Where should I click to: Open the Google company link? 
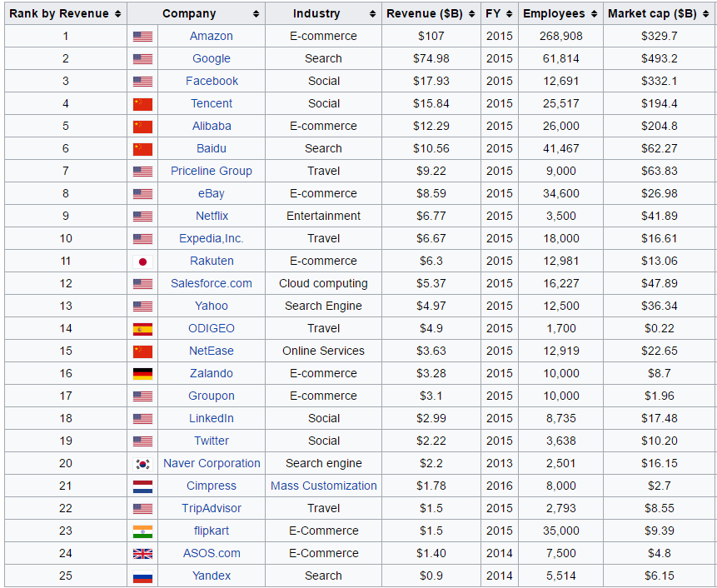pos(212,58)
